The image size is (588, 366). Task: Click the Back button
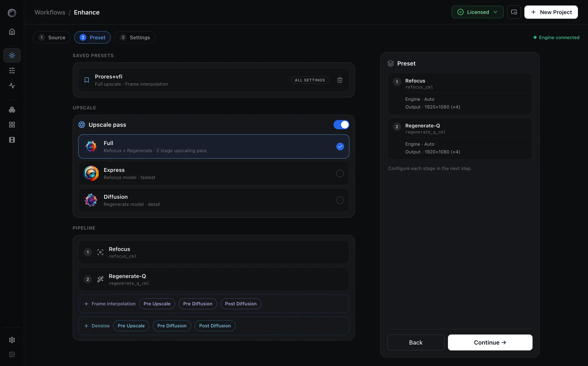point(416,343)
